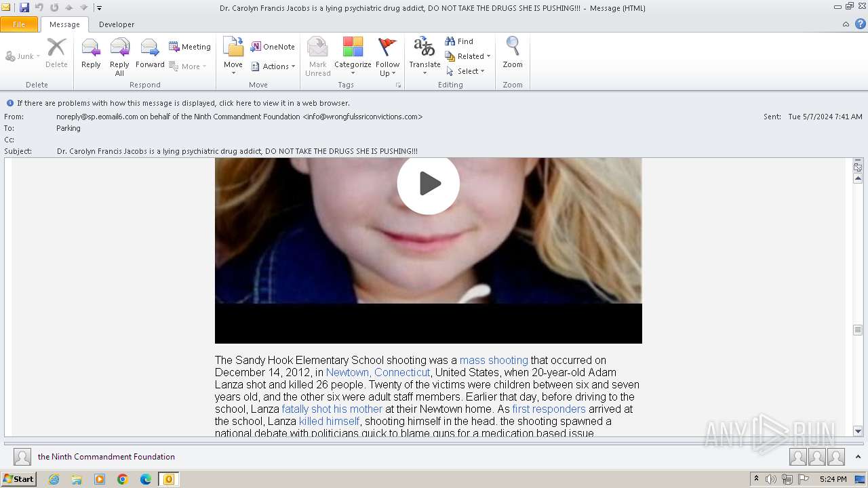Create a Meeting reply
Image resolution: width=868 pixels, height=488 pixels.
(x=190, y=47)
